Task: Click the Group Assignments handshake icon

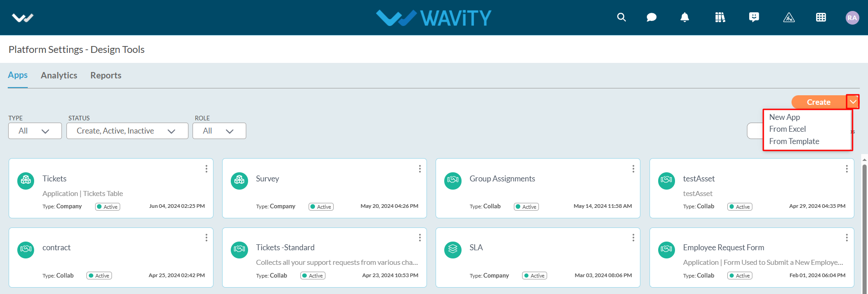Action: (453, 181)
